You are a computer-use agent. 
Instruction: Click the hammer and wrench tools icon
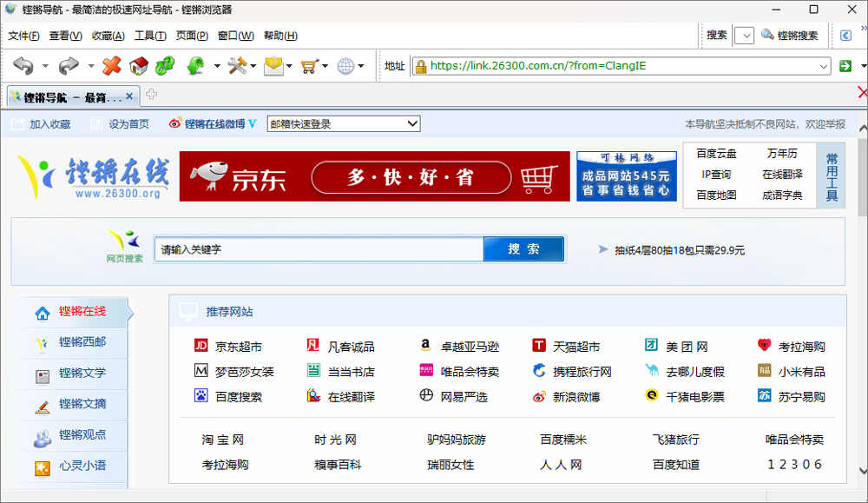(237, 66)
